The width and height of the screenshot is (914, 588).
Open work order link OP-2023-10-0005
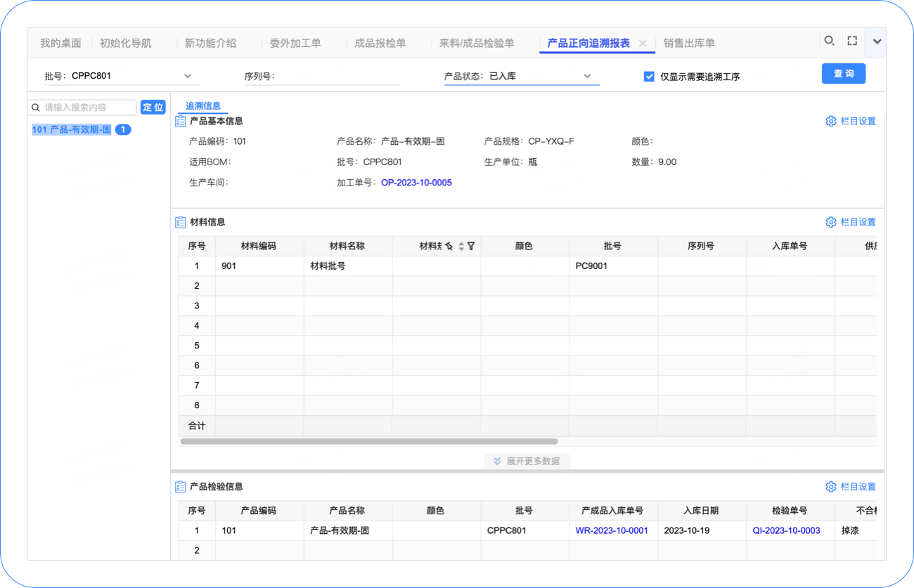coord(416,183)
